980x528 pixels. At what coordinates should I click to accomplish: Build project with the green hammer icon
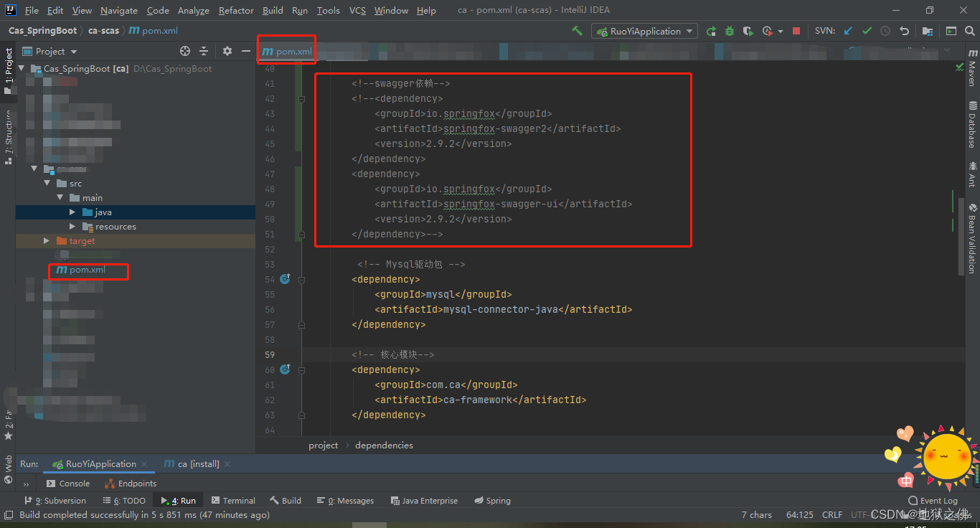[x=577, y=31]
